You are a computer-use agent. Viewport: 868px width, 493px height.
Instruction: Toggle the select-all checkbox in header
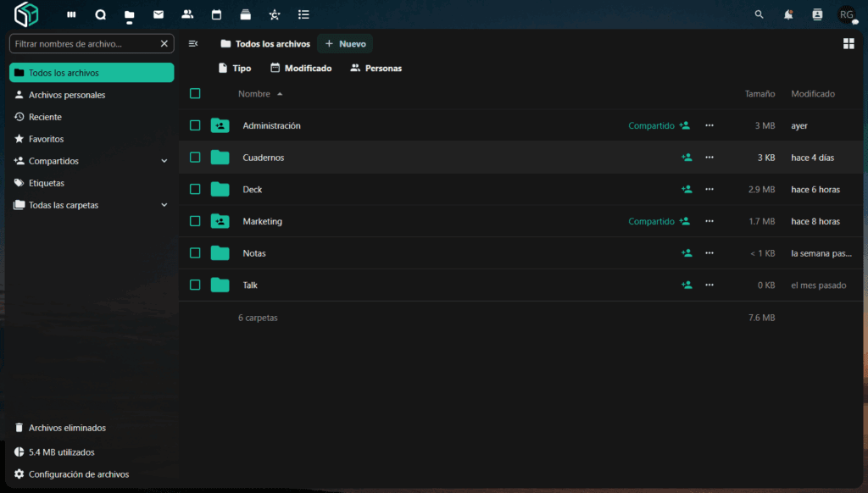tap(195, 94)
